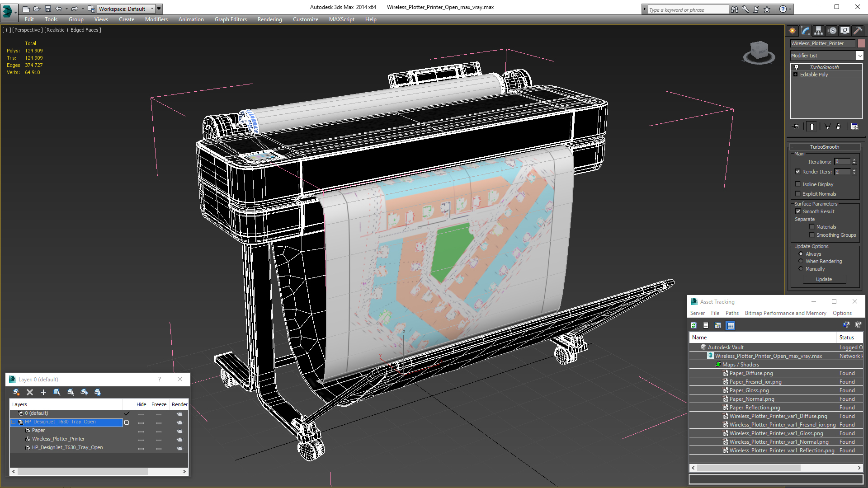Create new layer in Layer dialog
The height and width of the screenshot is (488, 868).
pos(16,392)
